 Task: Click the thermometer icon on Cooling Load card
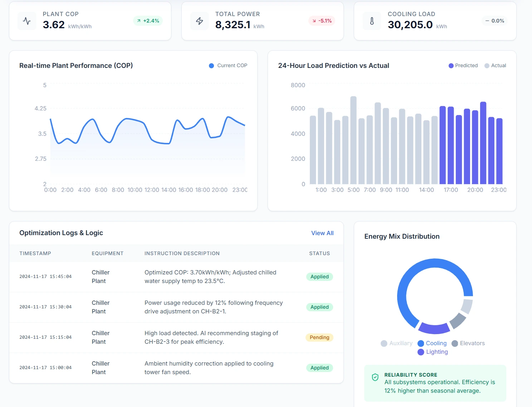coord(372,21)
